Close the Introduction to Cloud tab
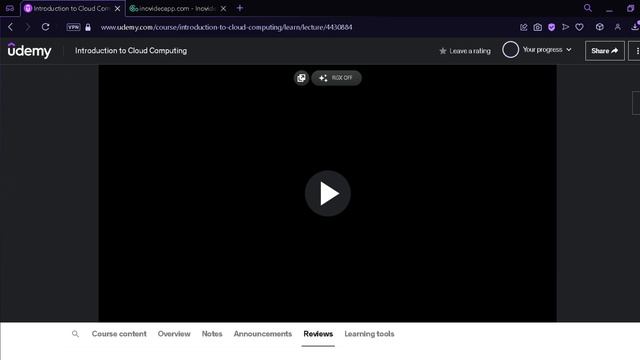Screen dimensions: 640x360 coord(118,8)
